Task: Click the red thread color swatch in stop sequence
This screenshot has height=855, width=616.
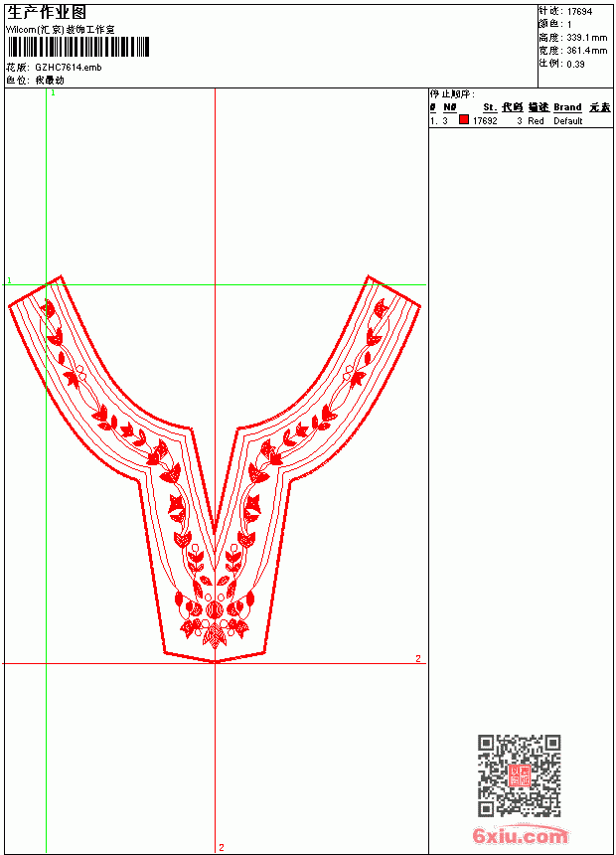Action: [x=464, y=120]
